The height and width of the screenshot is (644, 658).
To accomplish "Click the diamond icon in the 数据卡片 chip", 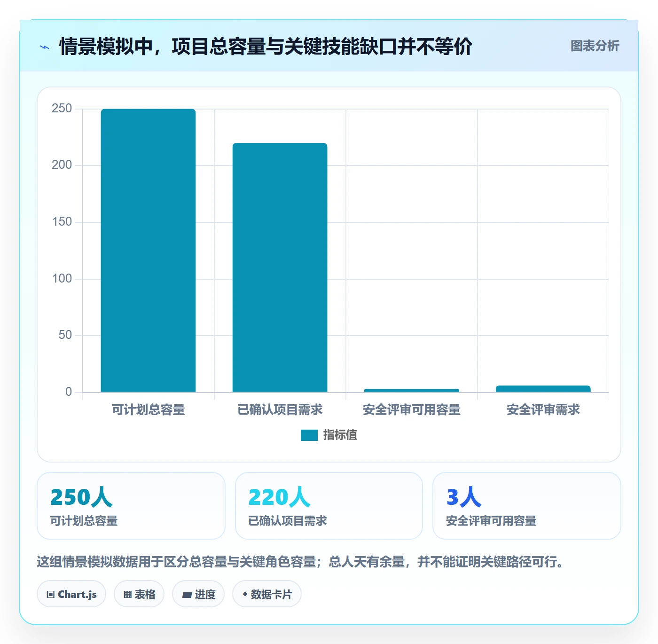I will [245, 594].
